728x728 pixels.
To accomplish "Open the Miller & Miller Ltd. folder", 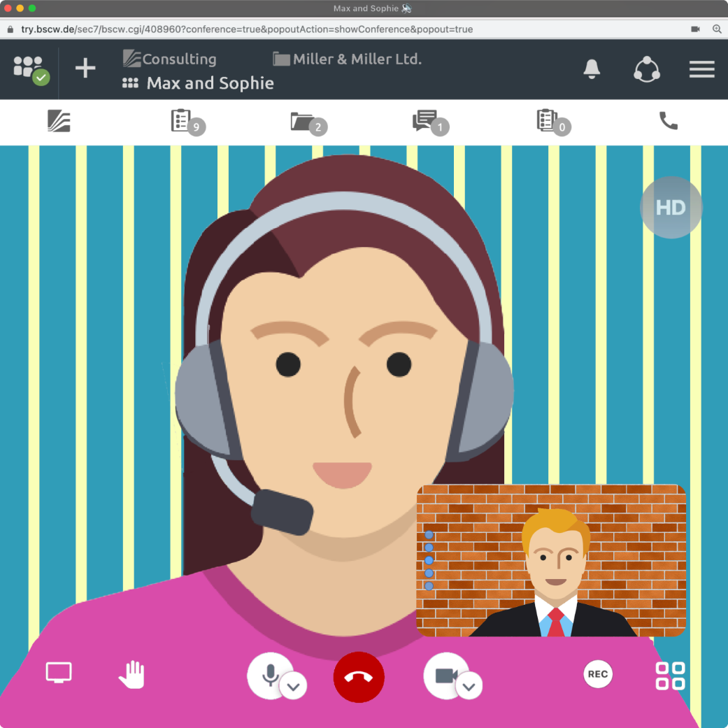I will (348, 59).
